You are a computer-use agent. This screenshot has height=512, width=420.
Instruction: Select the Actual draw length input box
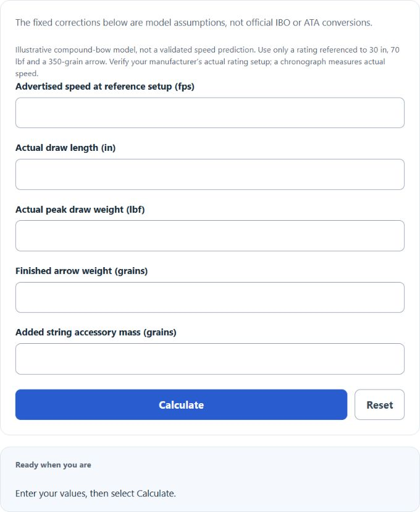click(x=210, y=174)
